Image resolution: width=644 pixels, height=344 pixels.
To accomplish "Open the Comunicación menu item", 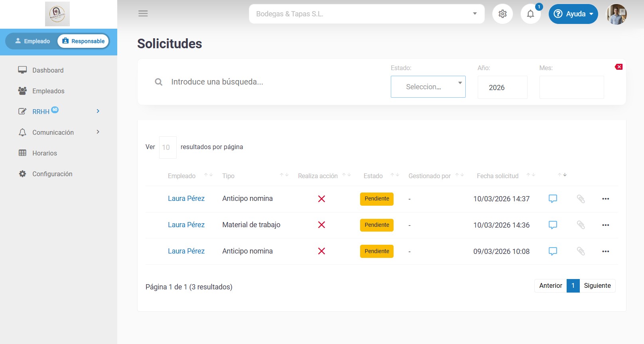I will [53, 132].
